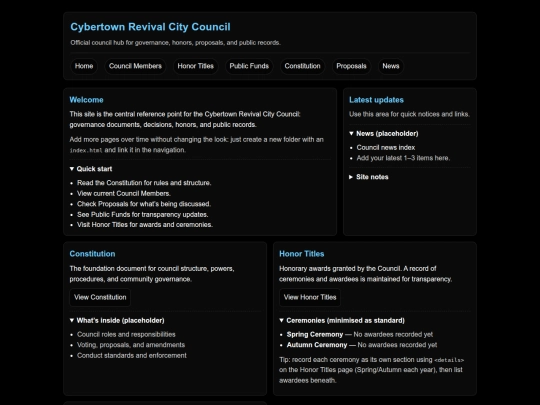Click 'Visit Honor Titles for awards and ceremonies.'
The image size is (540, 405).
point(145,225)
